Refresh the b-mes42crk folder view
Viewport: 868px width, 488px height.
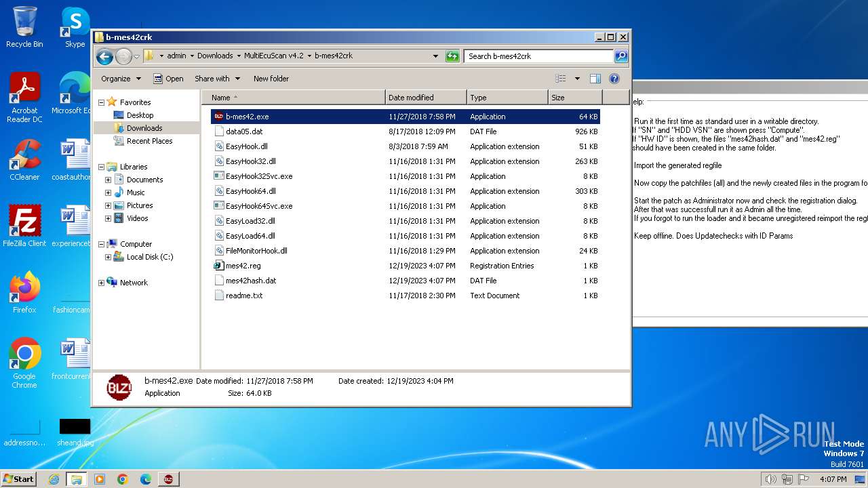point(452,56)
